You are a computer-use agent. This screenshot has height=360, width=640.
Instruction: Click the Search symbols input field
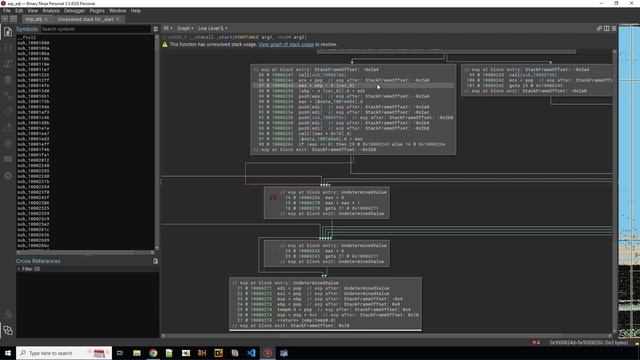click(96, 29)
